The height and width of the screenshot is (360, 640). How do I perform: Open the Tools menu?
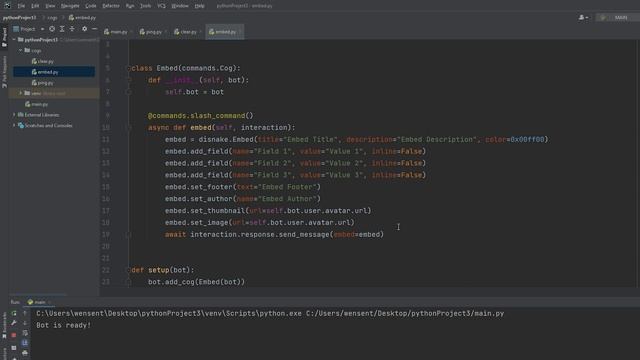[x=145, y=6]
